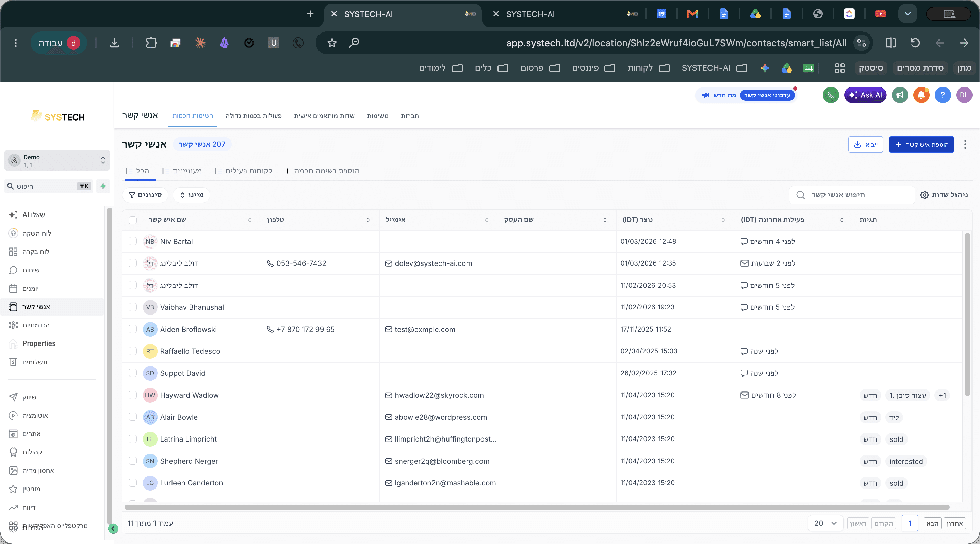Screen dimensions: 980x544
Task: Bookmark this page with the star icon
Action: tap(332, 43)
